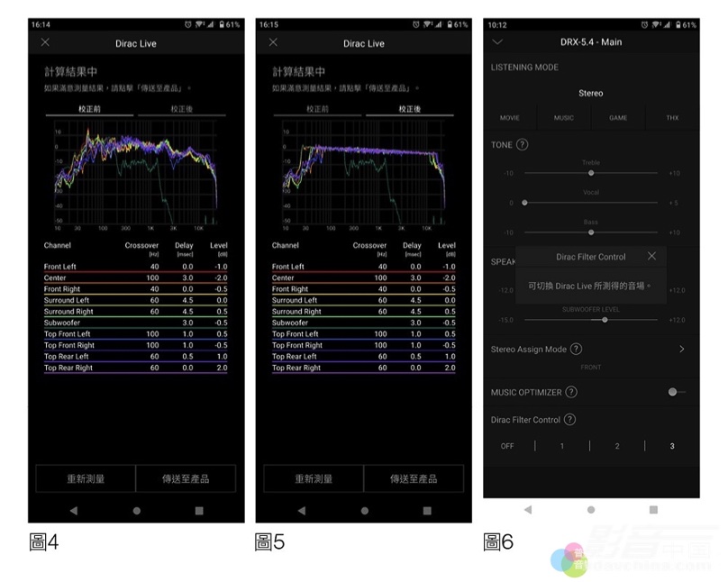Tap Wi-Fi icon in 10:12 status bar
728x582 pixels.
point(657,25)
